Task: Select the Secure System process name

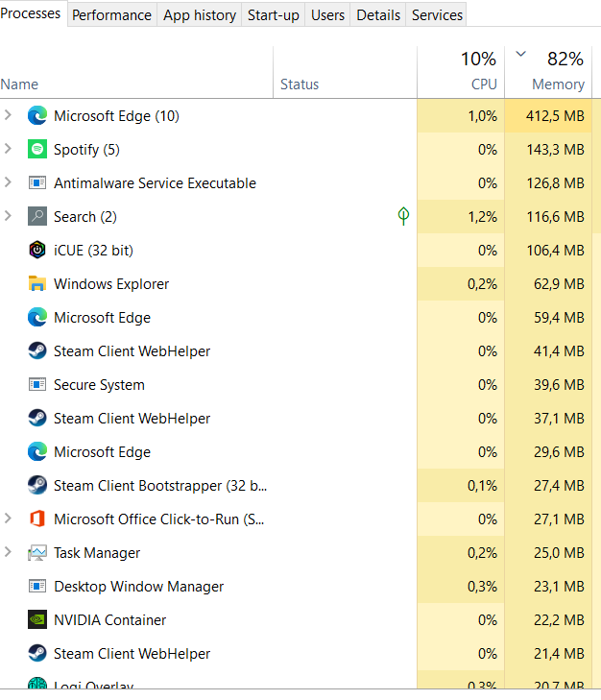Action: tap(99, 385)
